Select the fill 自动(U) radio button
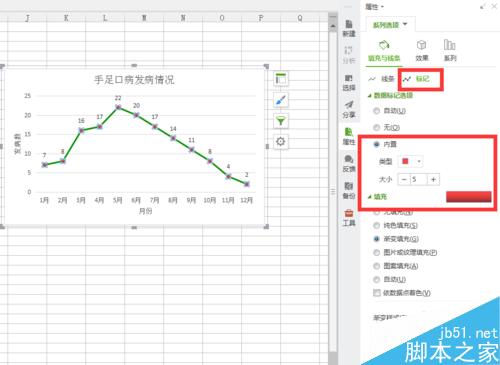 click(x=377, y=279)
